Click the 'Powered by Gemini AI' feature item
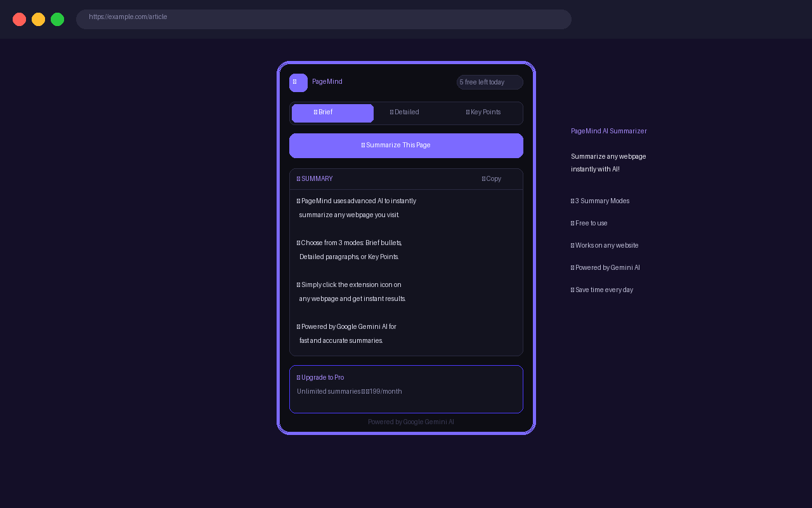The height and width of the screenshot is (508, 812). click(605, 268)
